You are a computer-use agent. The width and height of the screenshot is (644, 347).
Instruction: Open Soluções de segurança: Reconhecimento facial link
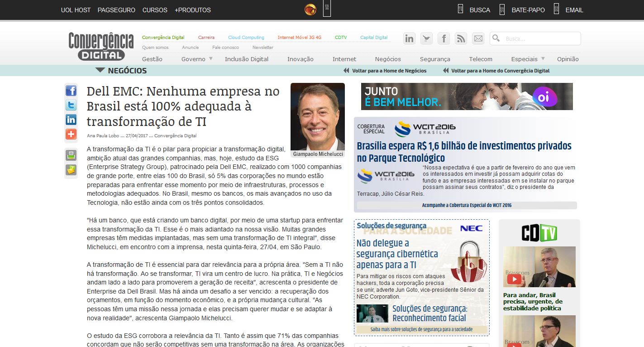[x=429, y=313]
